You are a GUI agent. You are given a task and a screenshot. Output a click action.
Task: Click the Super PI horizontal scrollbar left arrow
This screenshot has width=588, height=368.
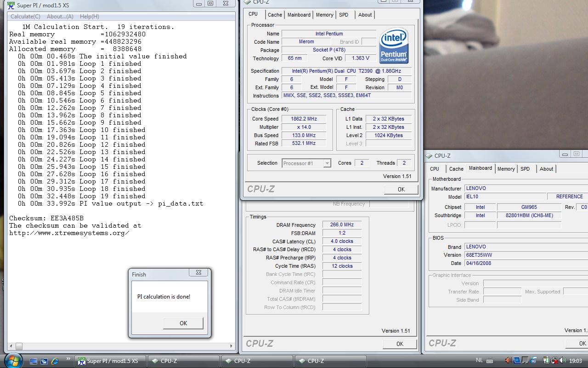click(x=10, y=345)
